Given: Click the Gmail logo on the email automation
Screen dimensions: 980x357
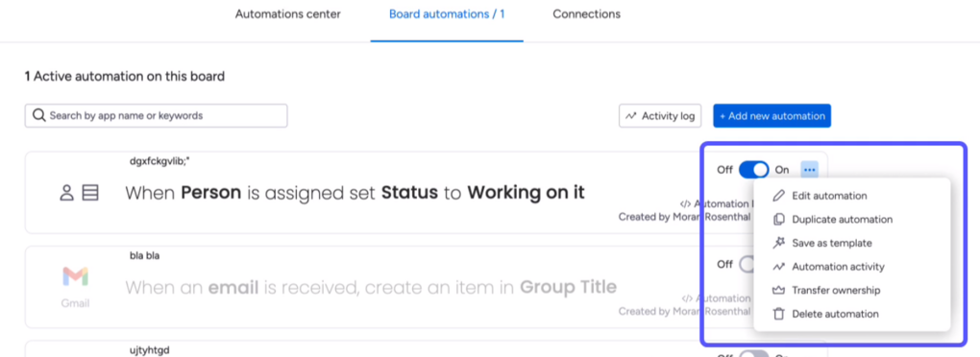Looking at the screenshot, I should (x=75, y=276).
